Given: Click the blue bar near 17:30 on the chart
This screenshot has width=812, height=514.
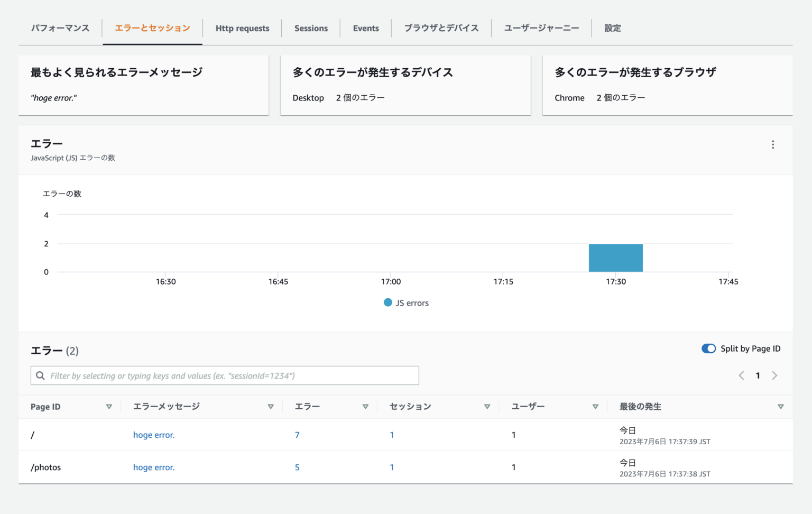Looking at the screenshot, I should [615, 258].
